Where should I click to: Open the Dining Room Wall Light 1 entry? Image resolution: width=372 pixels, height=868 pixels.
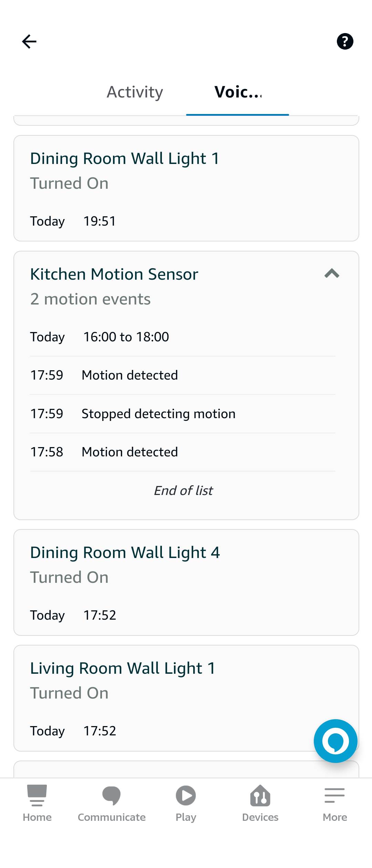186,188
